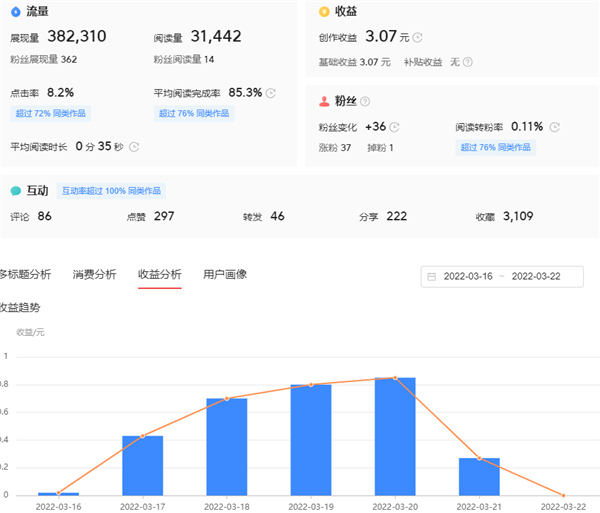Click the 超过 76% 同类作品 badge under 阅读转粉率
The width and height of the screenshot is (600, 513).
pos(496,147)
